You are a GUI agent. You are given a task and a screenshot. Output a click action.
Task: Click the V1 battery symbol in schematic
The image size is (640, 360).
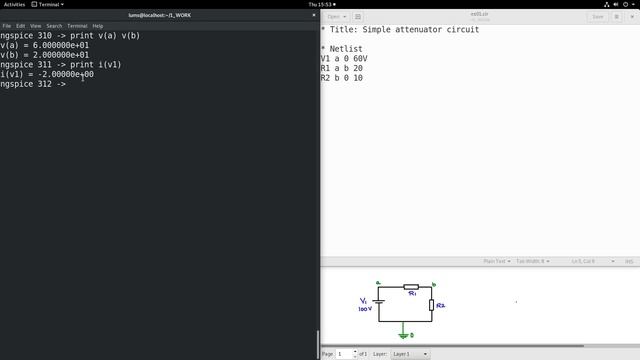point(379,302)
